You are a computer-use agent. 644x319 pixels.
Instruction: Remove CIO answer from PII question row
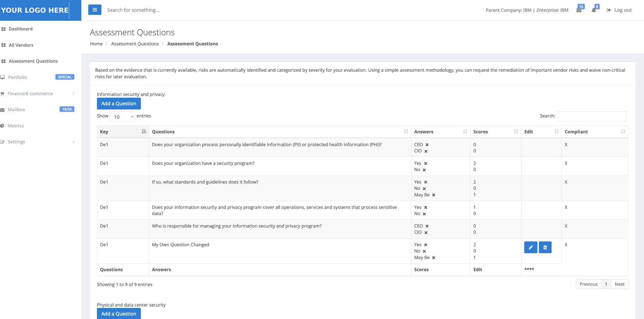(426, 151)
